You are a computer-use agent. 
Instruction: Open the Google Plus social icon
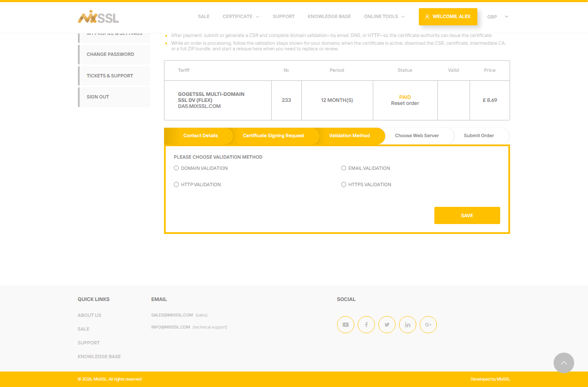pos(428,325)
